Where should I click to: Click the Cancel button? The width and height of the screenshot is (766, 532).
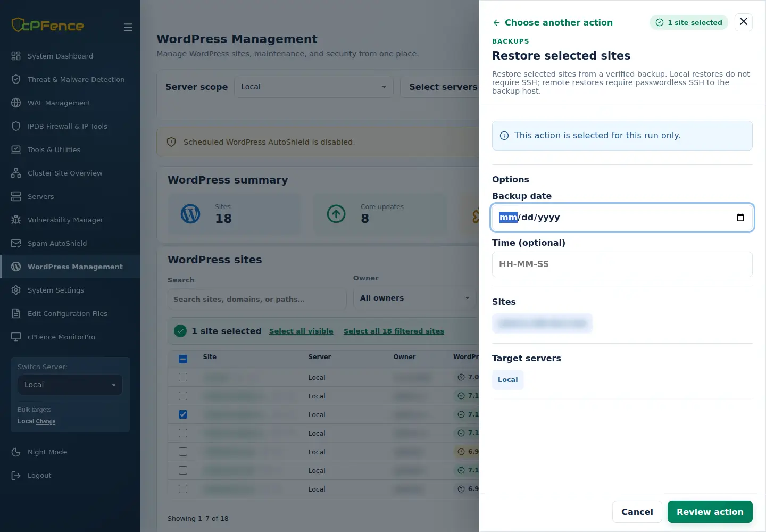point(637,512)
